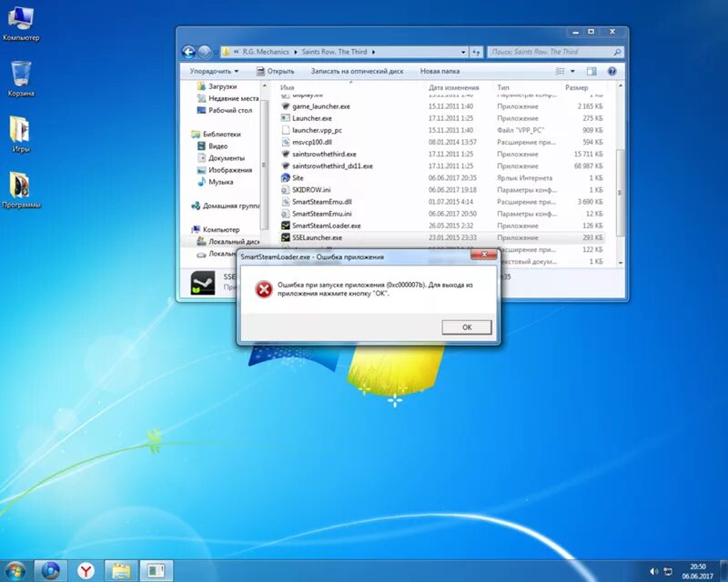The image size is (728, 582).
Task: Open Компьютер desktop icon
Action: tap(21, 25)
